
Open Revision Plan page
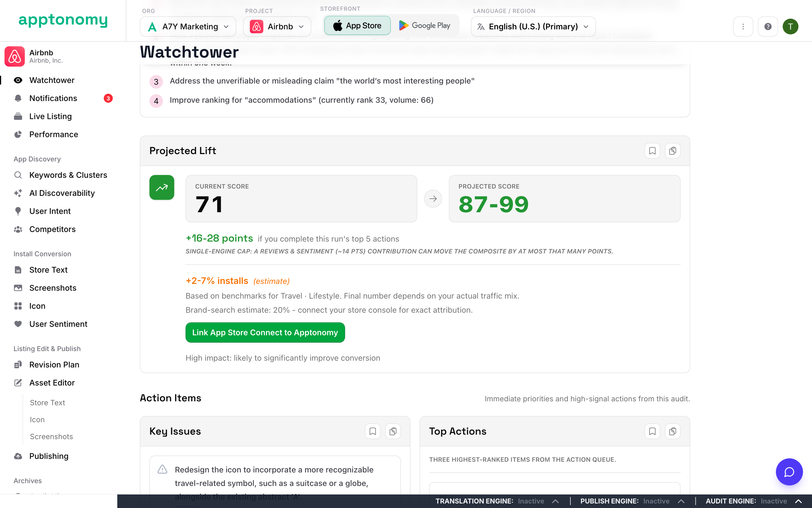(54, 365)
